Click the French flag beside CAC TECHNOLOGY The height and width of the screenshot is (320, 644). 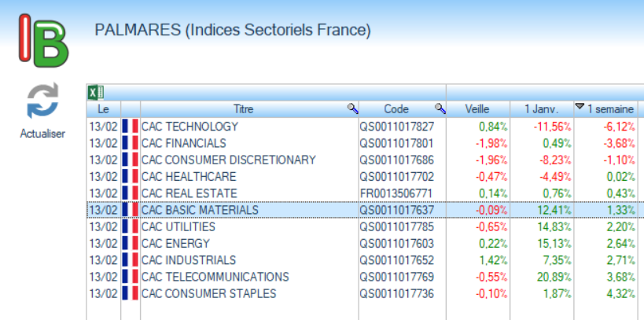pos(130,127)
